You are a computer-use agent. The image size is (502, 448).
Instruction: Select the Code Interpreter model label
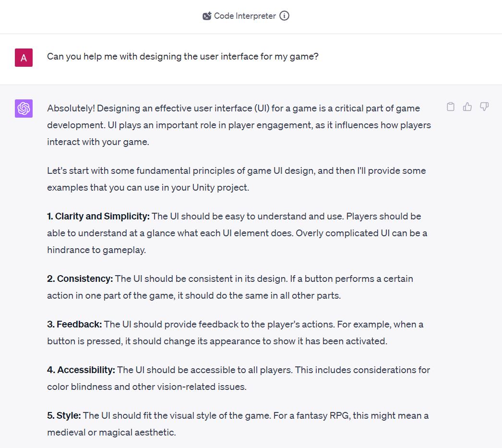pos(245,16)
